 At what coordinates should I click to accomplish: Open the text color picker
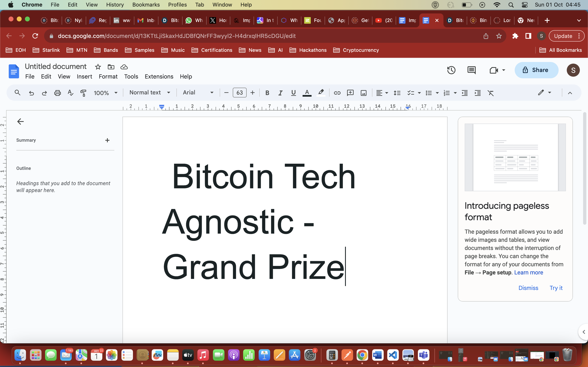coord(307,93)
